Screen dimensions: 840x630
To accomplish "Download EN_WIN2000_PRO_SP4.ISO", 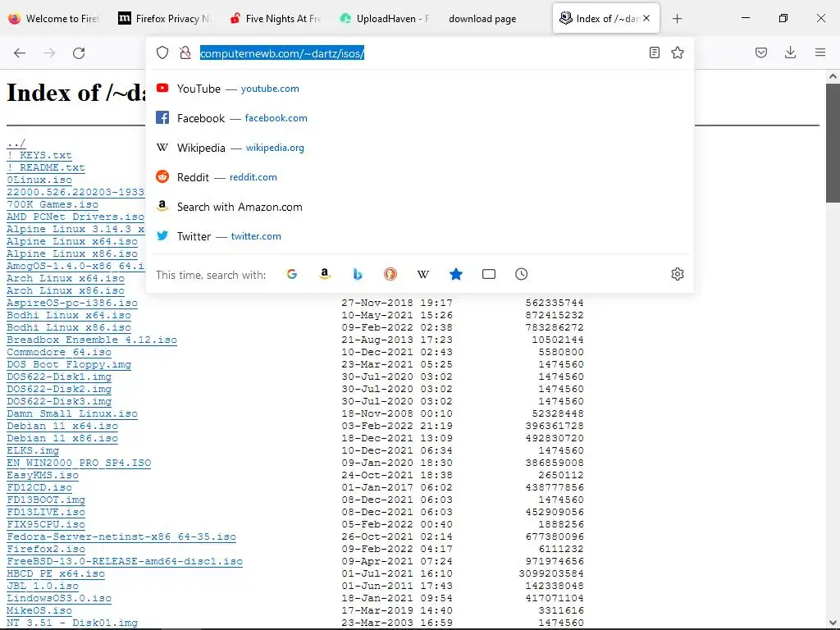I will pos(79,463).
